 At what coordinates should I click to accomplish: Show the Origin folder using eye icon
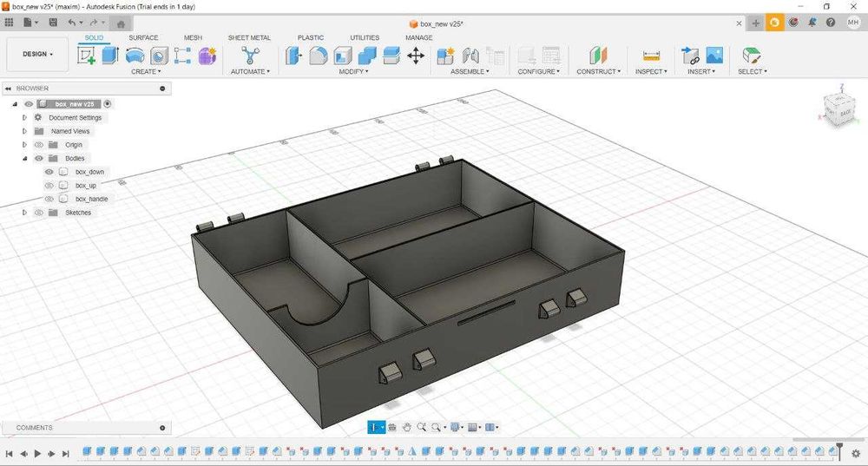coord(39,145)
